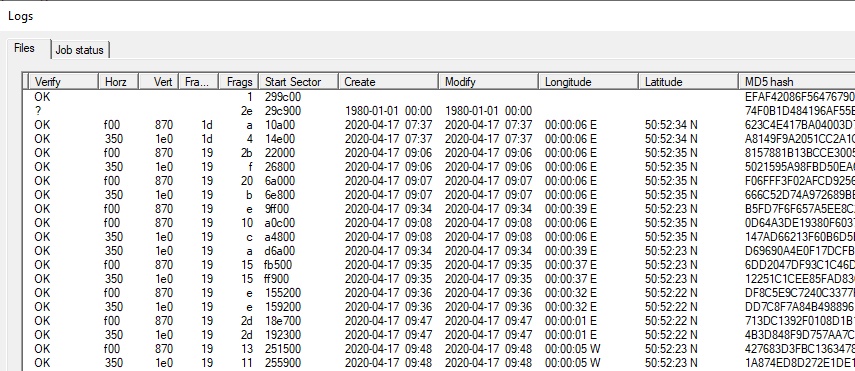Image resolution: width=855 pixels, height=371 pixels.
Task: Select the row with start sector 299c00
Action: 439,97
